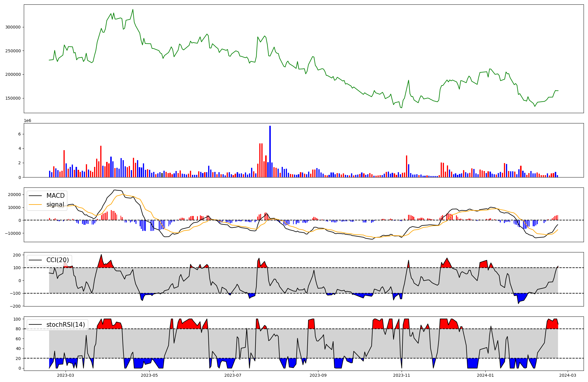Click the tallest blue volume bar

[x=270, y=151]
